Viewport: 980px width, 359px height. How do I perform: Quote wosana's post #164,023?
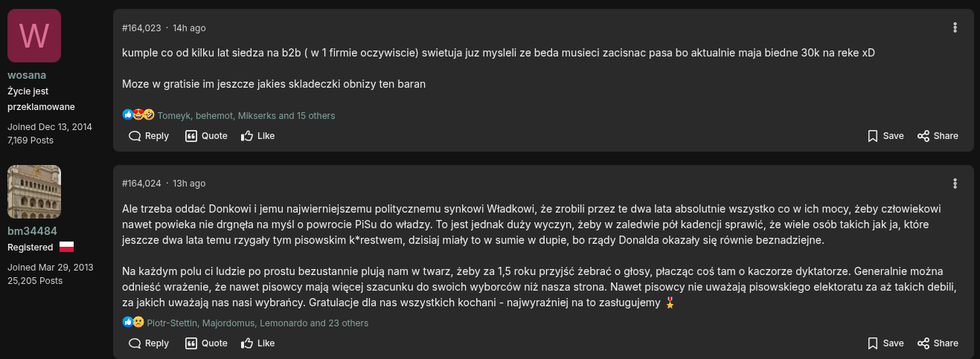tap(206, 136)
